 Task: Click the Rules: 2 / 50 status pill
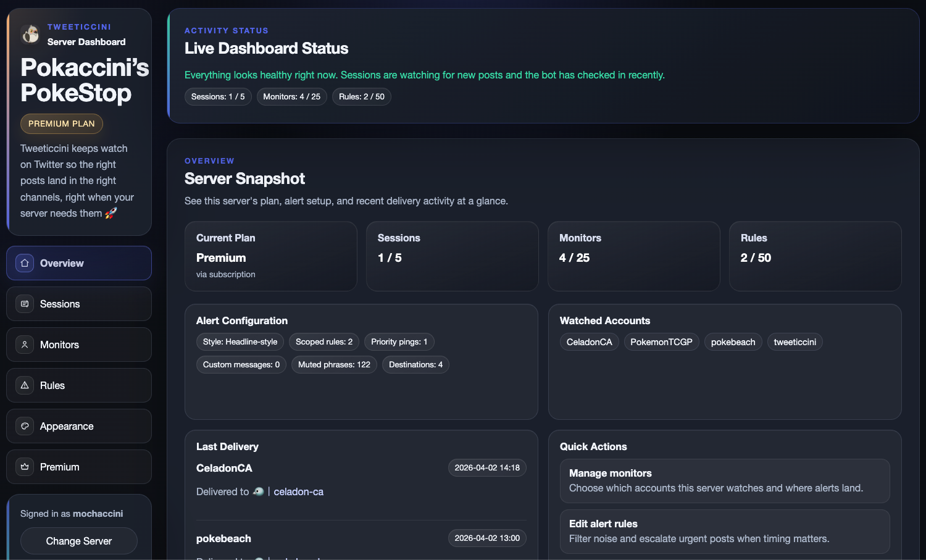(362, 96)
